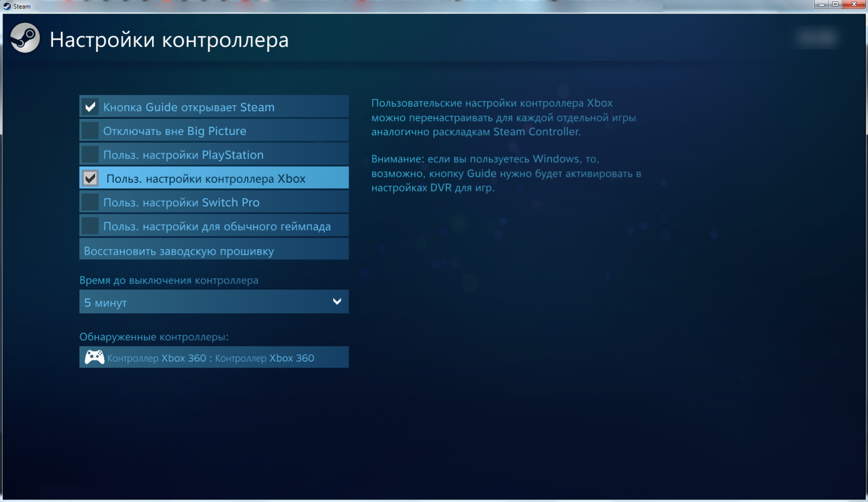Click the 'Настройки контроллера' page title
Screen dimensions: 868x502
click(169, 40)
